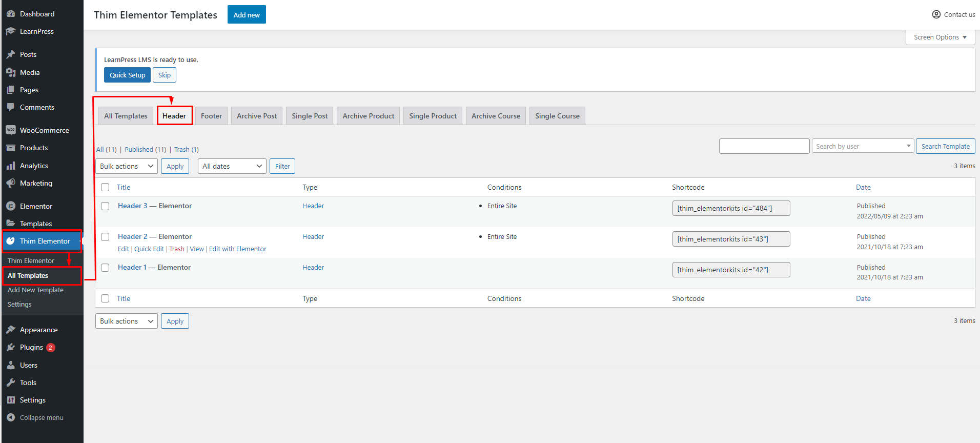Click the LearnPress graduation cap icon

click(11, 31)
